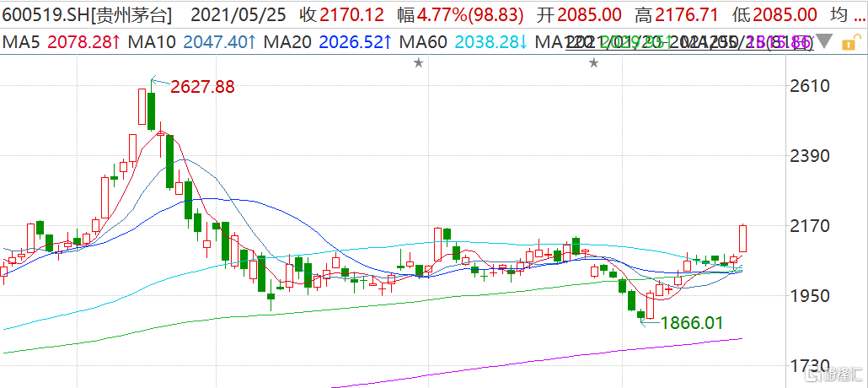Click change value 幅4.77%(98.83)
This screenshot has height=388, width=868.
[461, 15]
